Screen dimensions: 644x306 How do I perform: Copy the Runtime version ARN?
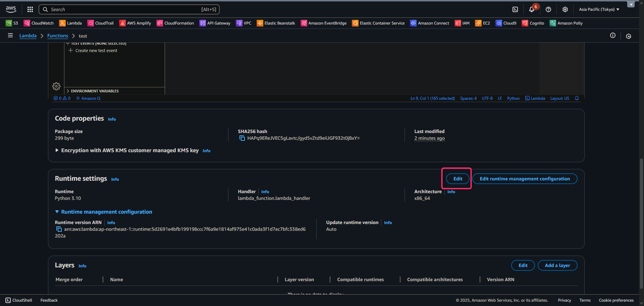tap(59, 229)
